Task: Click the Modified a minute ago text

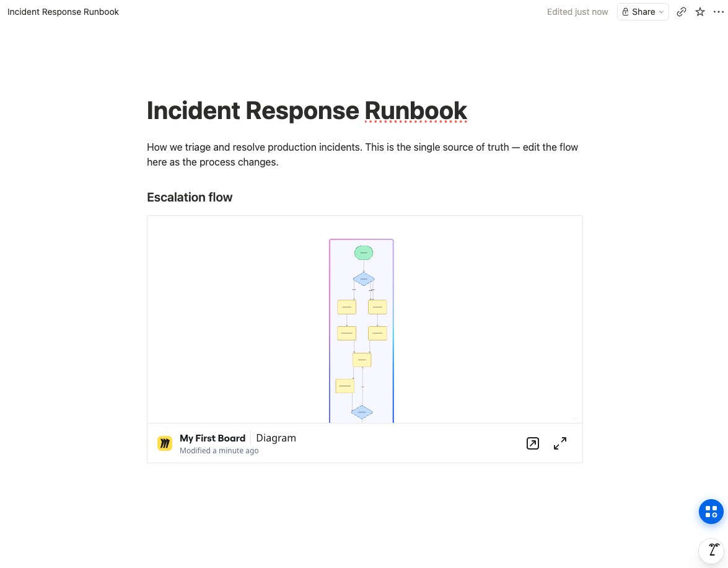Action: click(x=219, y=451)
